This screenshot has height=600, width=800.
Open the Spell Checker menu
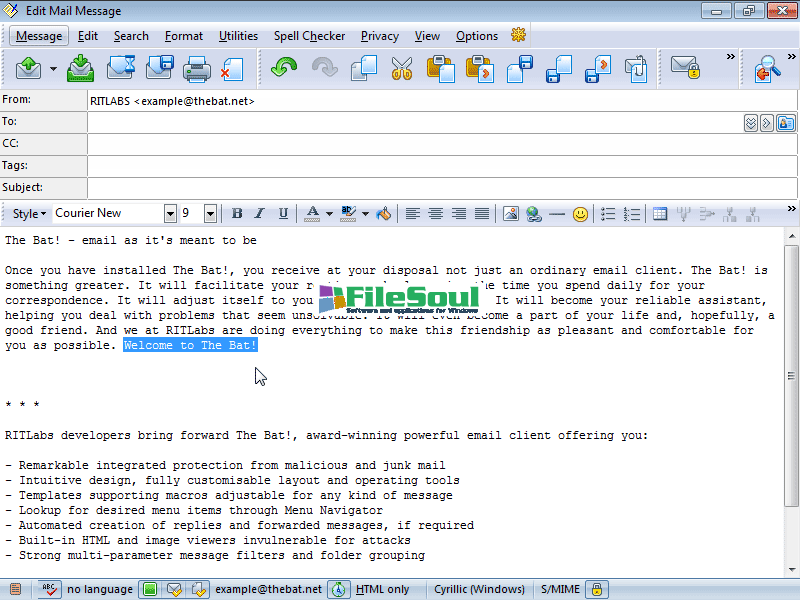(x=309, y=36)
